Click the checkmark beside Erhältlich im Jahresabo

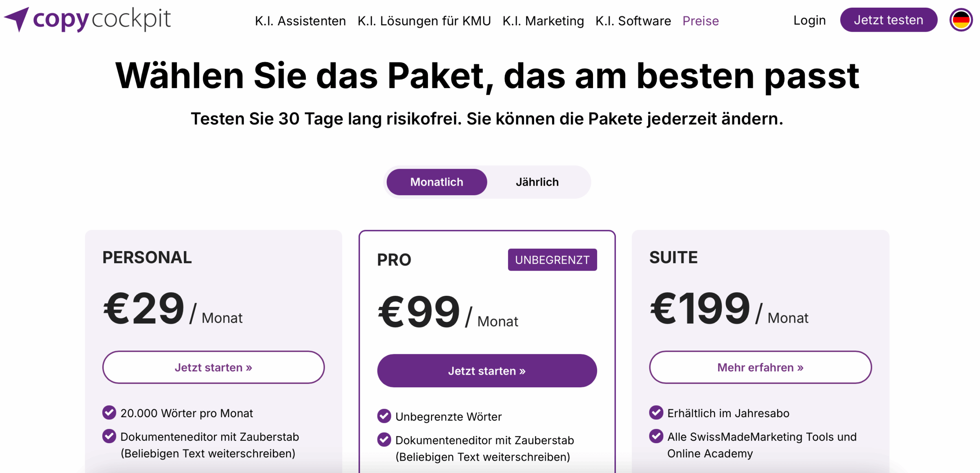pyautogui.click(x=656, y=412)
